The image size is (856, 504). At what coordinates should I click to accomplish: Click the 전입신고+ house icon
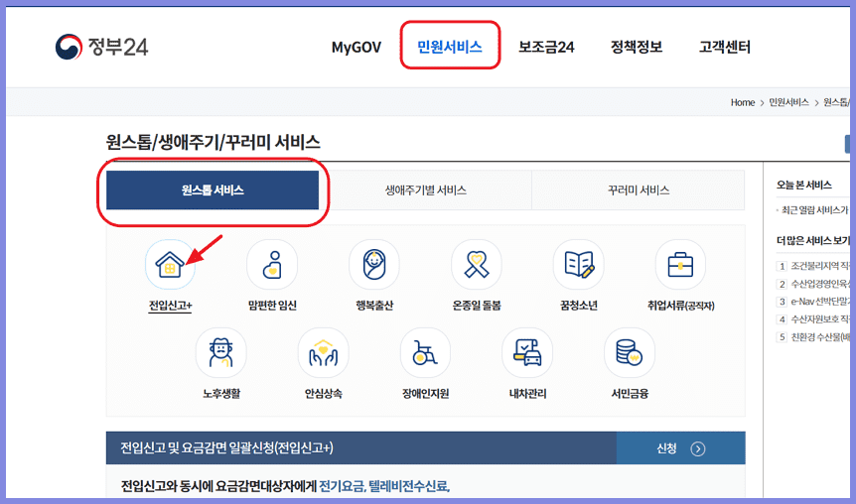pyautogui.click(x=170, y=265)
